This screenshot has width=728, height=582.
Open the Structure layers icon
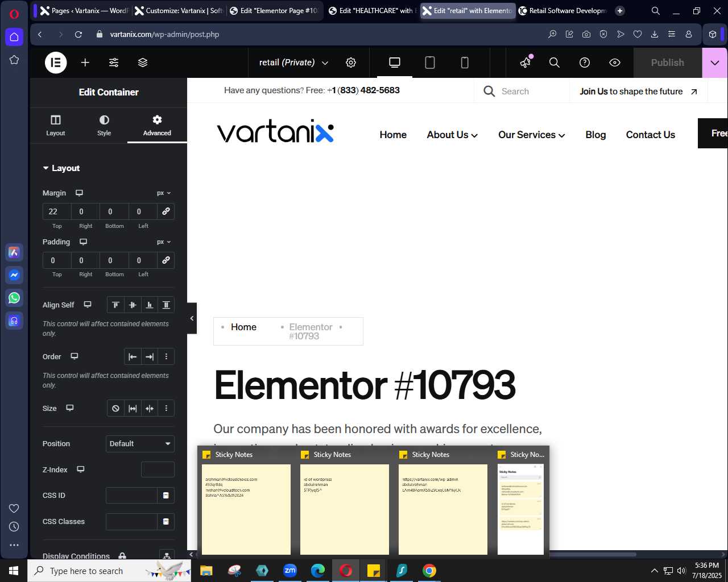click(143, 63)
